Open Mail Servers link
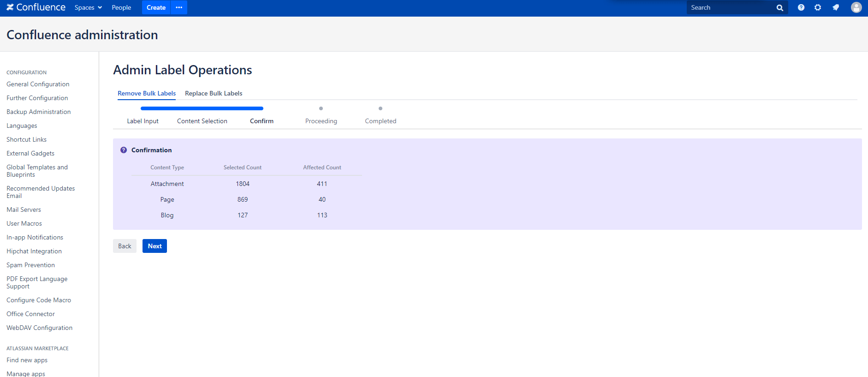Image resolution: width=868 pixels, height=377 pixels. [24, 209]
